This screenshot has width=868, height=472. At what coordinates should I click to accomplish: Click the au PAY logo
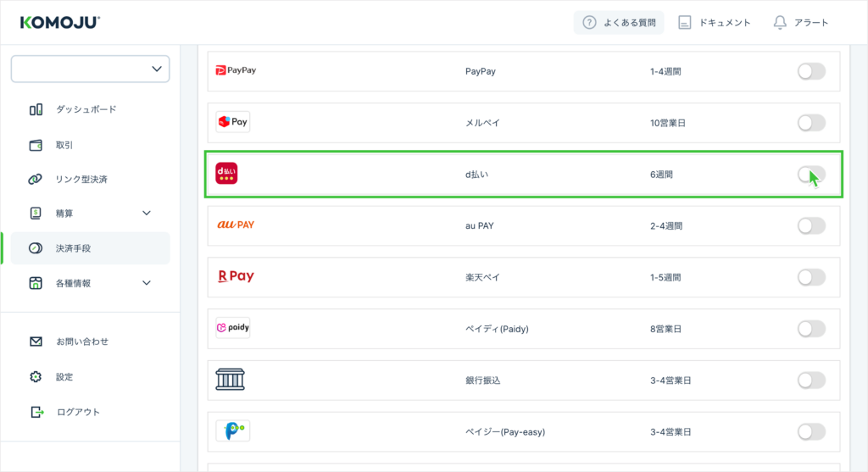236,225
